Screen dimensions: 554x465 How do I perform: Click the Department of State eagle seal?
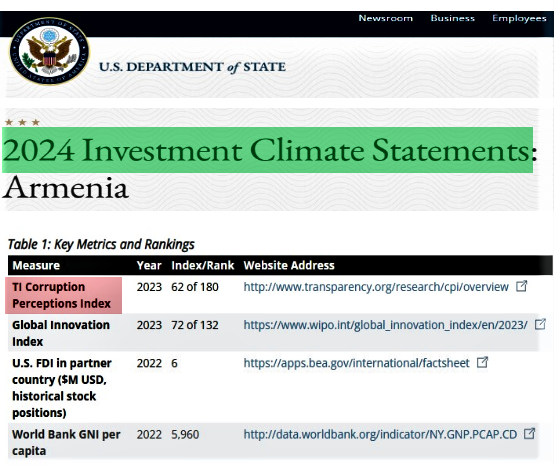(49, 51)
